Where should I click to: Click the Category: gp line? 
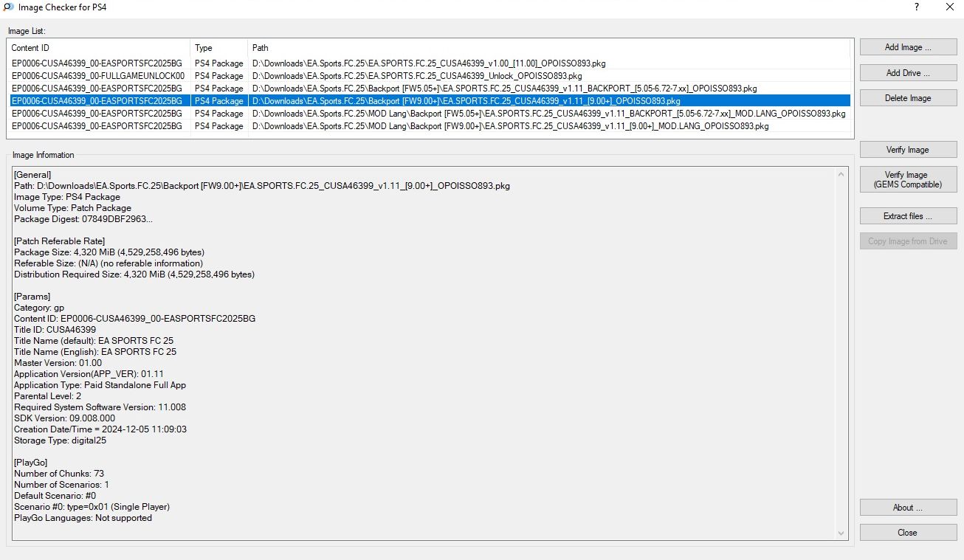[x=39, y=308]
